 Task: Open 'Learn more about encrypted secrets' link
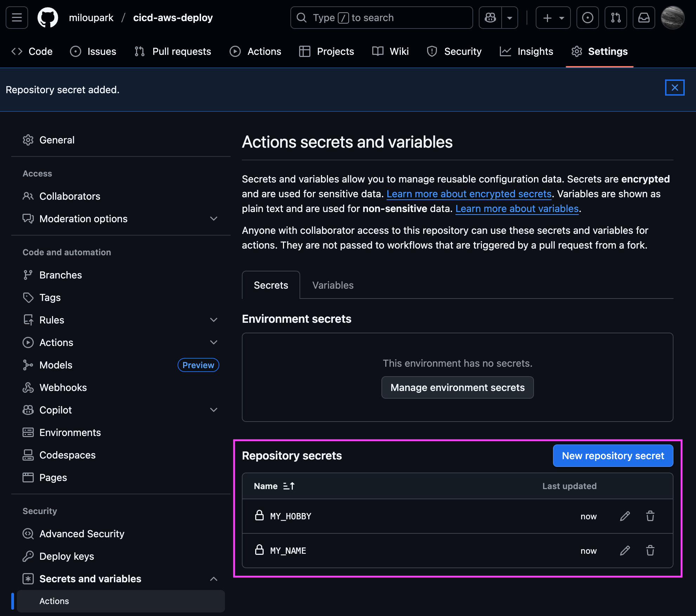click(469, 194)
